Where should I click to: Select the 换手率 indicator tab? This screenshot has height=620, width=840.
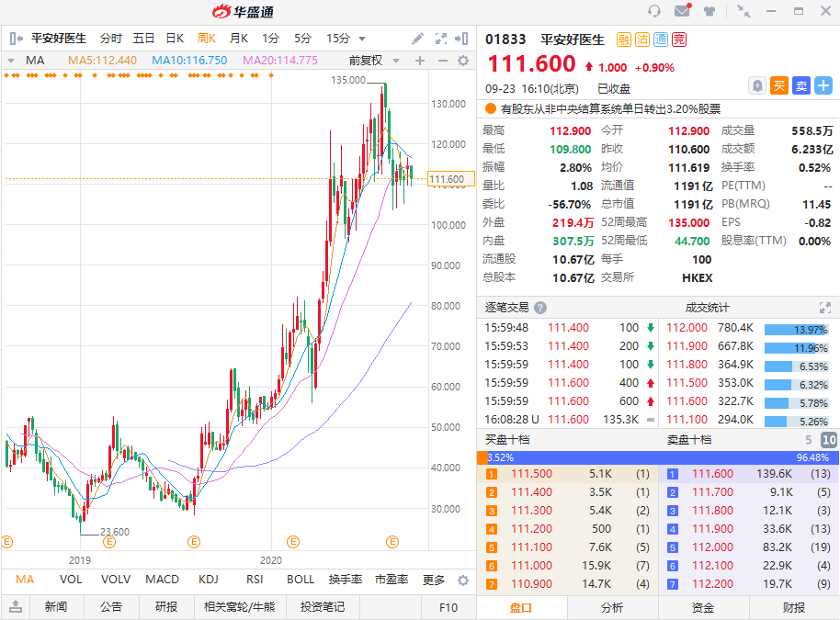pyautogui.click(x=346, y=580)
